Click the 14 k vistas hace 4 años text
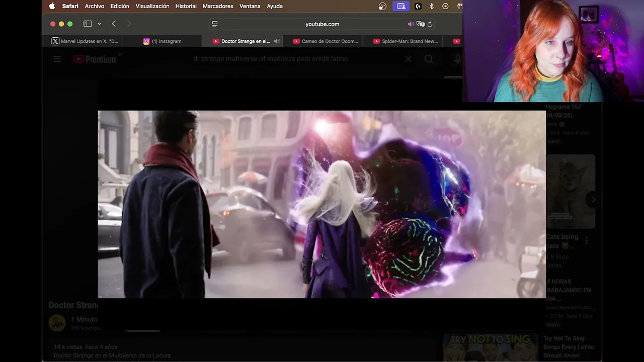644x362 pixels. click(x=86, y=347)
